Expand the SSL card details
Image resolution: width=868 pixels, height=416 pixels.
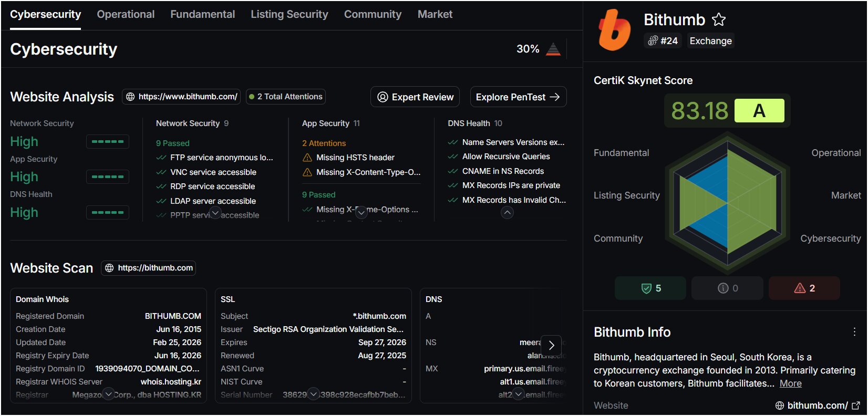click(x=313, y=394)
